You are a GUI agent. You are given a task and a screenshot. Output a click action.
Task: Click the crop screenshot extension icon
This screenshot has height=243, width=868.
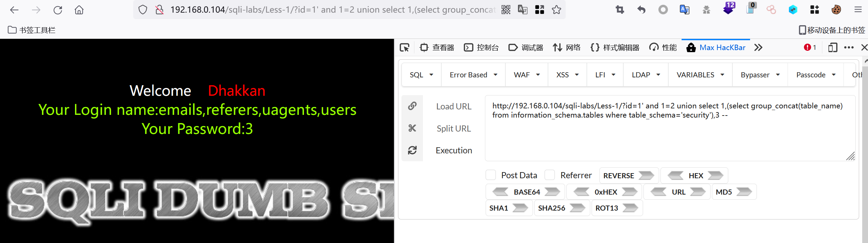coord(620,10)
